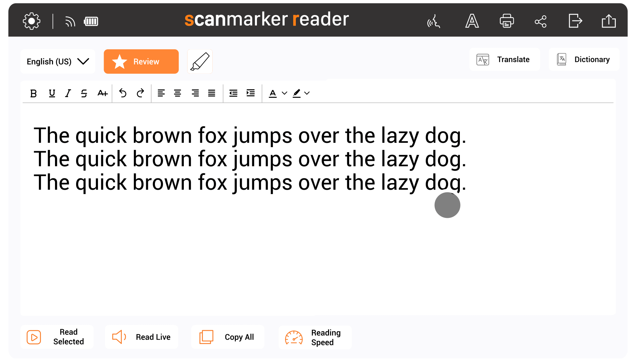Click the Review button
644x362 pixels.
coord(141,61)
